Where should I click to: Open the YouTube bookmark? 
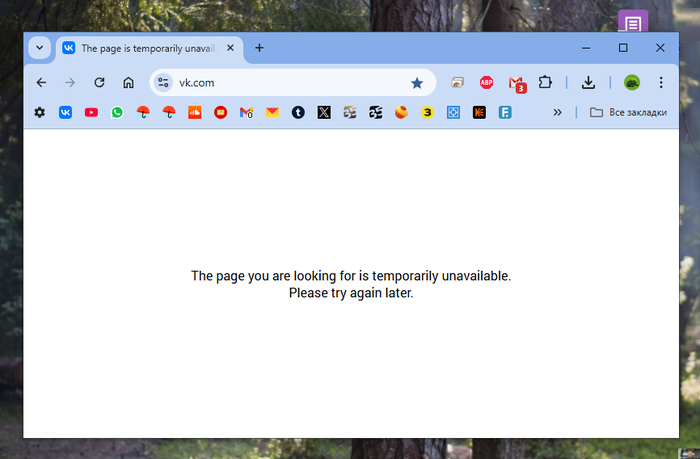tap(91, 113)
